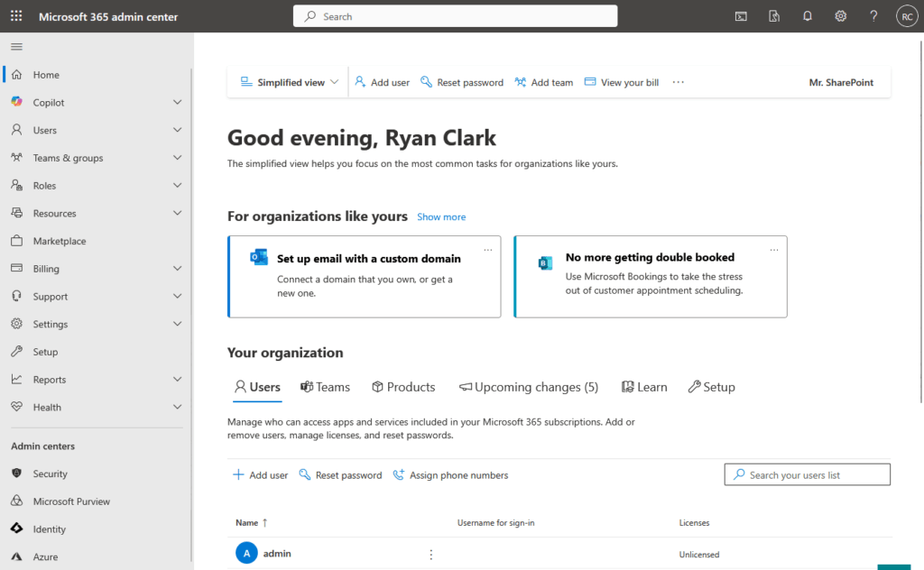
Task: Click the Setup wrench icon in sidebar
Action: pyautogui.click(x=16, y=351)
